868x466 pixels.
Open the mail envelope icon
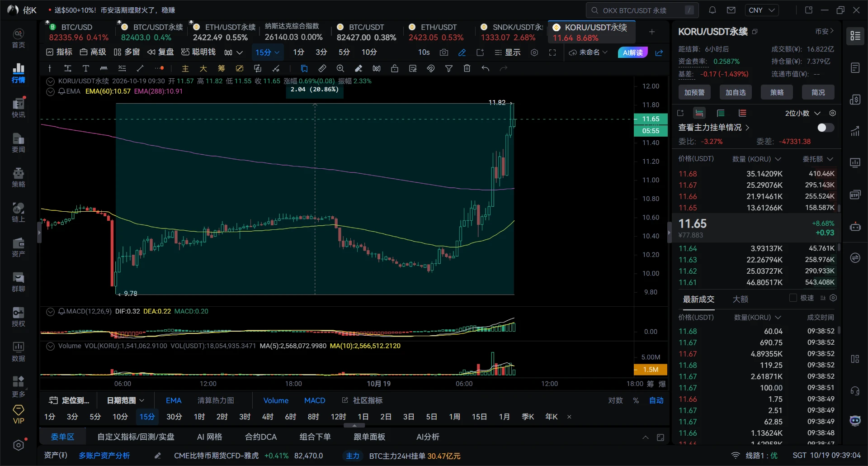coord(731,10)
